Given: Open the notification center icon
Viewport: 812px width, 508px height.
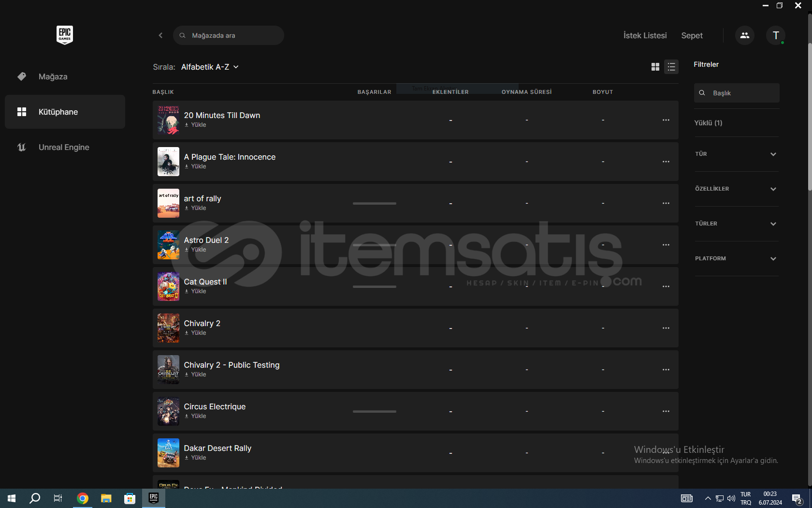Looking at the screenshot, I should [797, 498].
